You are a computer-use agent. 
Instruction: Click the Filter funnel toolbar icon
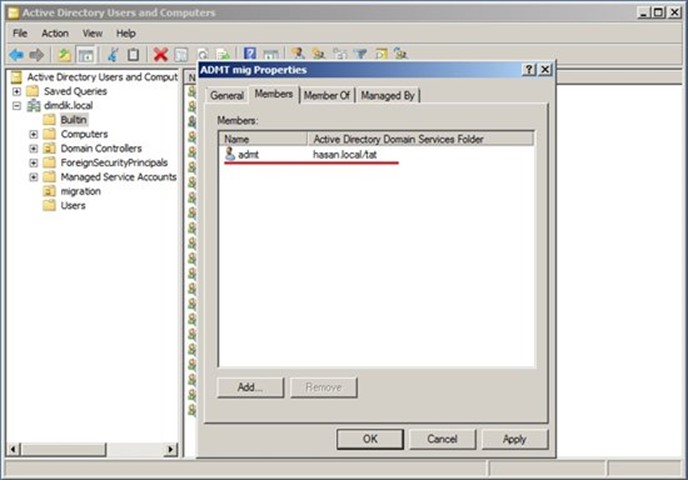pyautogui.click(x=360, y=54)
